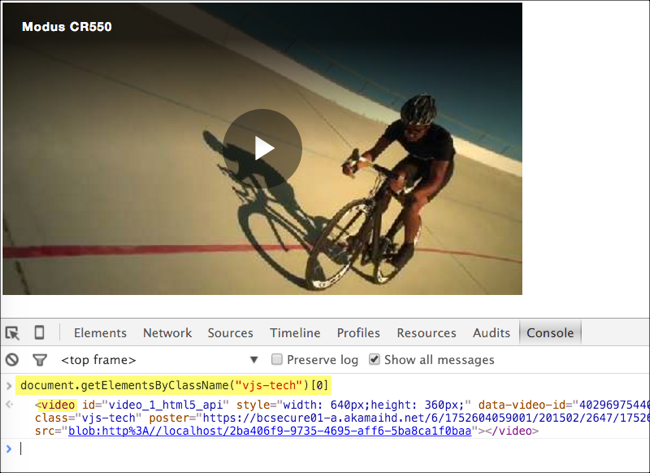Clear the console log icon
This screenshot has width=650, height=473.
point(12,360)
